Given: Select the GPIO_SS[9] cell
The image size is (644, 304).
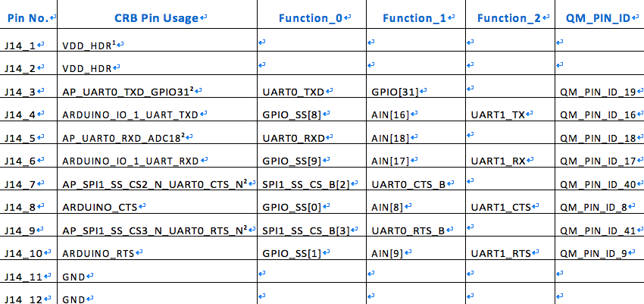Looking at the screenshot, I should click(311, 155).
